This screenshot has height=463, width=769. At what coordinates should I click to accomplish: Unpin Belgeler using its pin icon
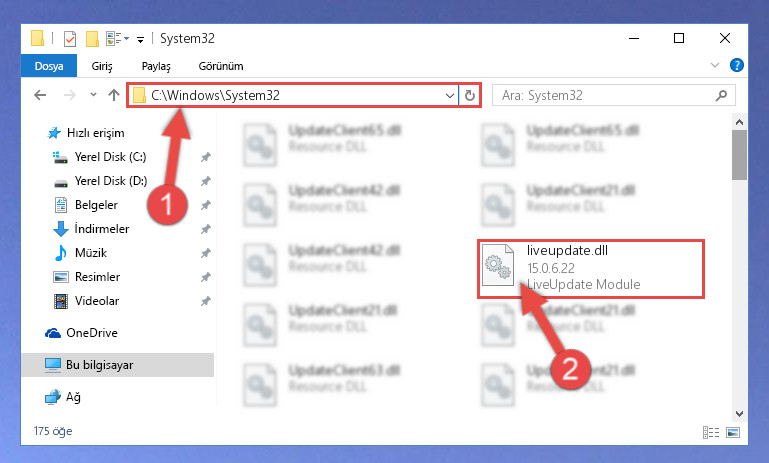[x=205, y=205]
